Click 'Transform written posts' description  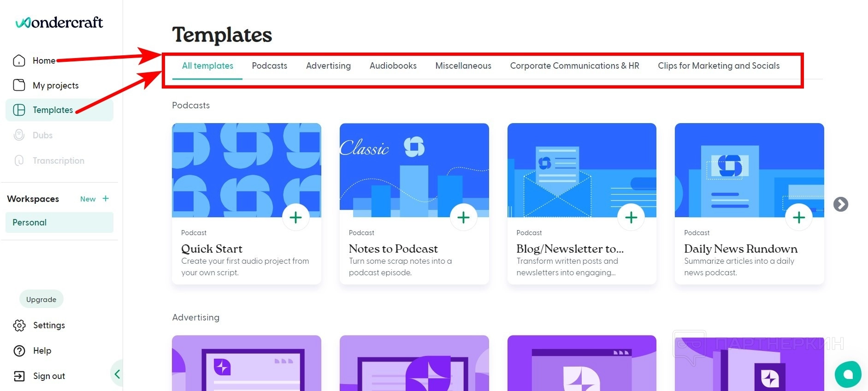pos(567,267)
